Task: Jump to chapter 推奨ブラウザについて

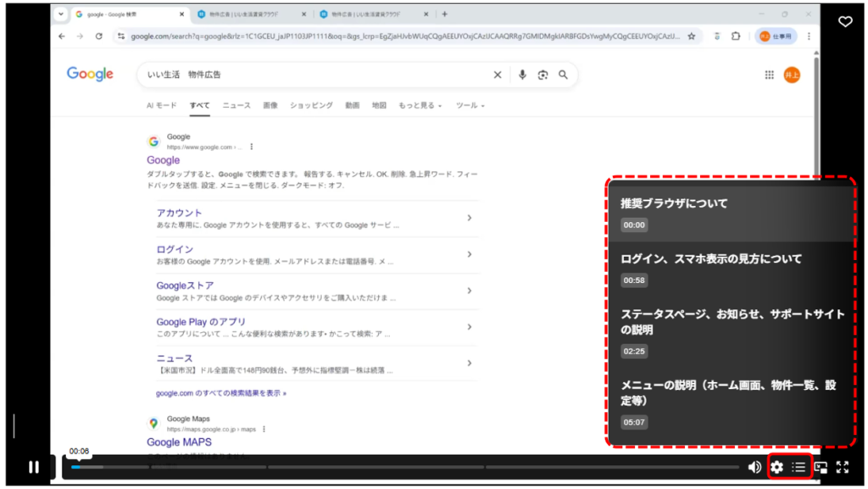Action: coord(731,214)
